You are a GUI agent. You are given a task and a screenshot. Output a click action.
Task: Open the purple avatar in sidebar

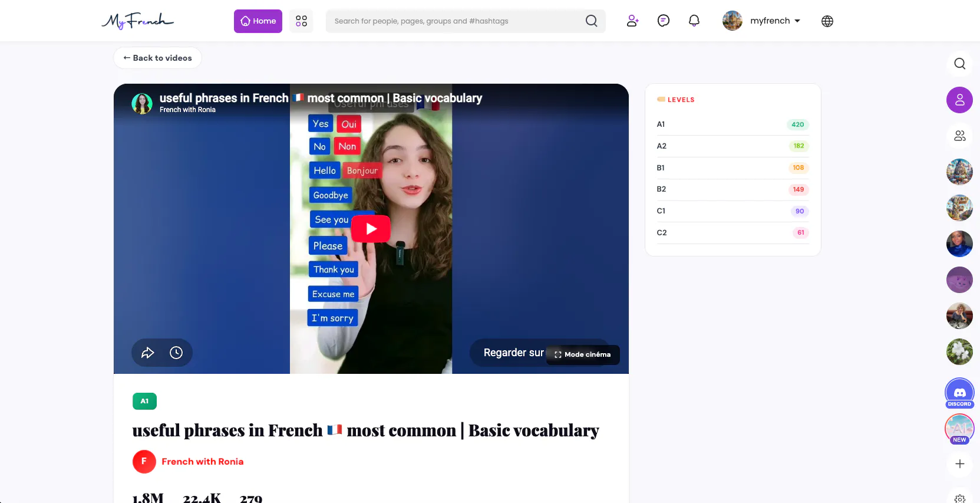click(959, 280)
